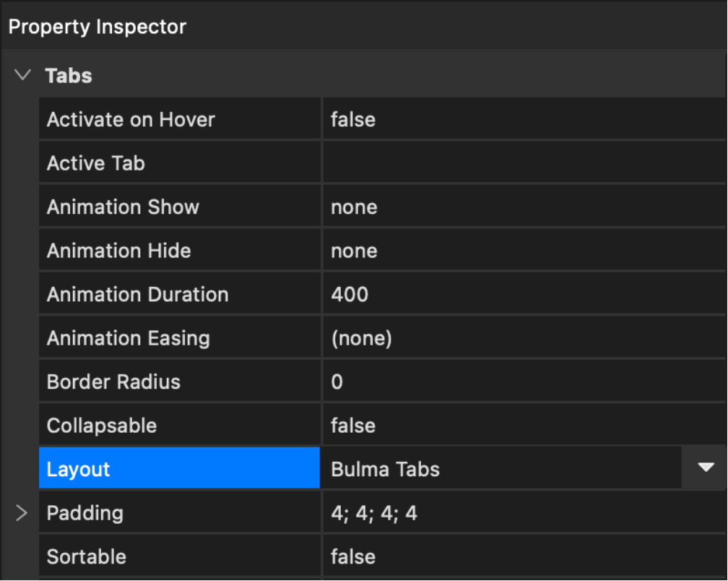728x581 pixels.
Task: Select the Animation Duration property label
Action: 137,295
